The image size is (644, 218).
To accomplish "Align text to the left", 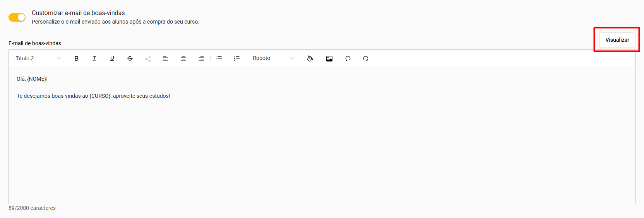I will coord(166,58).
